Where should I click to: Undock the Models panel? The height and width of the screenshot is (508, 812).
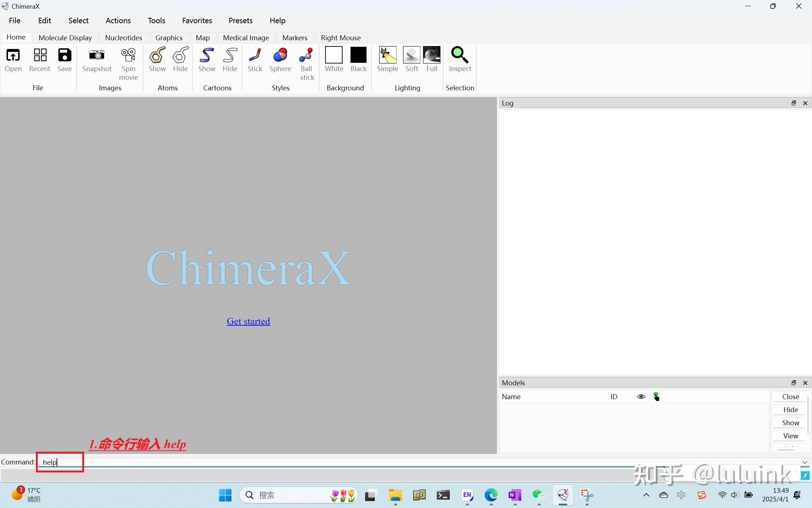[794, 382]
